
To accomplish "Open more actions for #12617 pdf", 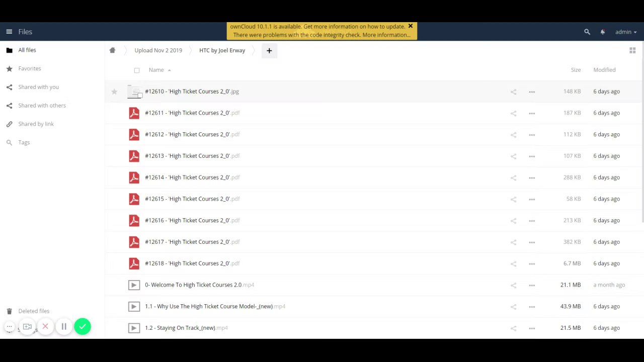I will pyautogui.click(x=532, y=242).
